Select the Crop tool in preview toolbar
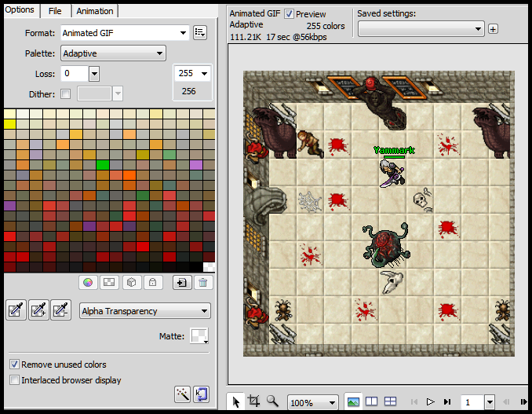 [253, 401]
